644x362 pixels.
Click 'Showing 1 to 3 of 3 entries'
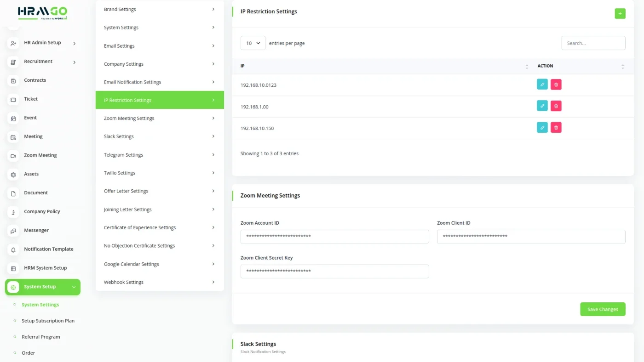pos(270,153)
